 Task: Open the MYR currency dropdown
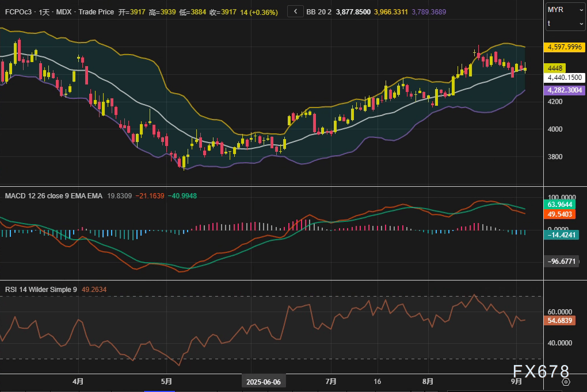click(x=565, y=10)
